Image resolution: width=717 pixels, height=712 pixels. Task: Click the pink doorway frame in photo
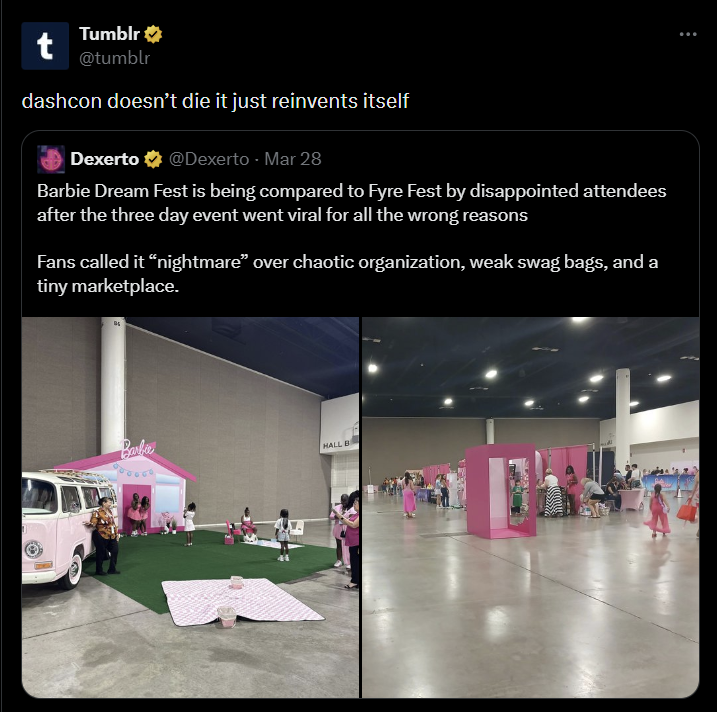(501, 491)
